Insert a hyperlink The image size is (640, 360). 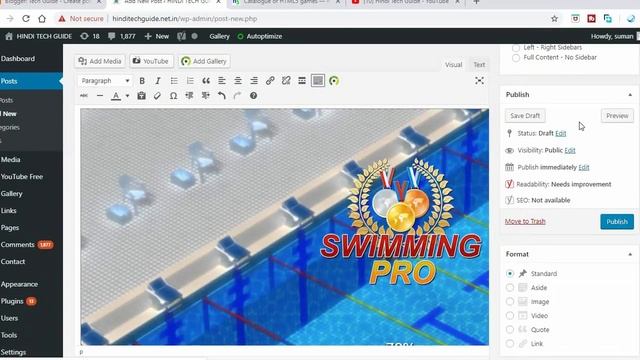pos(270,81)
